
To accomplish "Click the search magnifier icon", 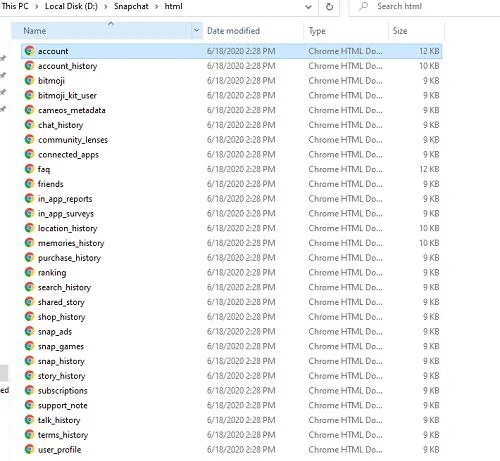I will (363, 6).
